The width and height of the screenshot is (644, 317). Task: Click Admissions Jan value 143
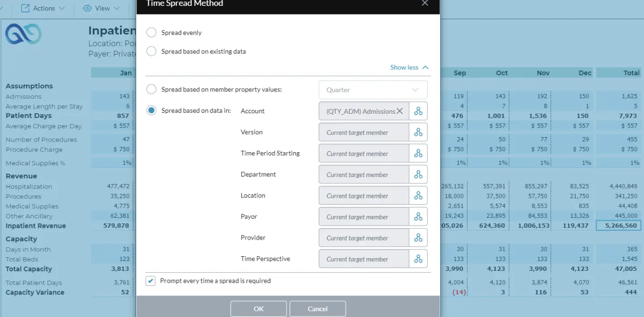pyautogui.click(x=124, y=96)
